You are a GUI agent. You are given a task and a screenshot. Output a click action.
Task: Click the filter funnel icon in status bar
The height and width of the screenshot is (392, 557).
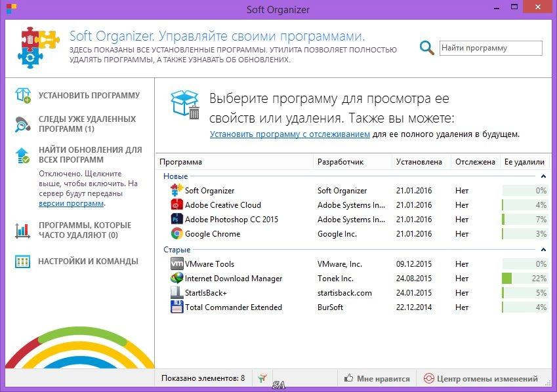262,378
